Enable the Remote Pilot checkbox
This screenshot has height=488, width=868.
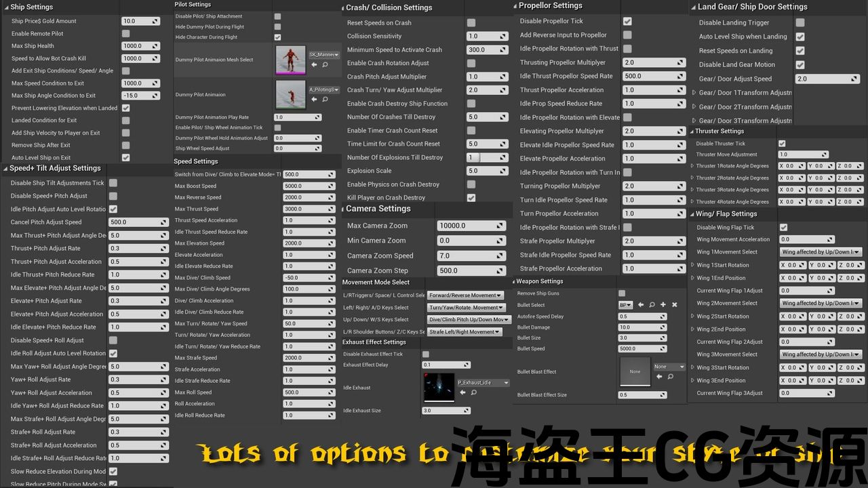coord(126,33)
